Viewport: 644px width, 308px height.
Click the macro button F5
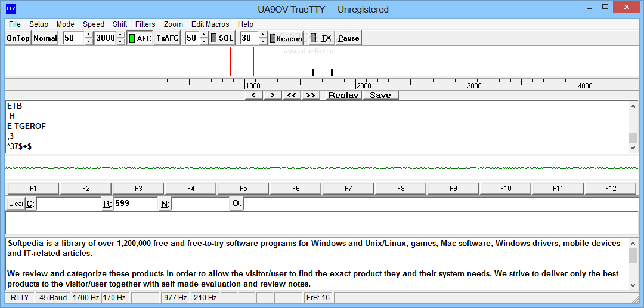(243, 189)
